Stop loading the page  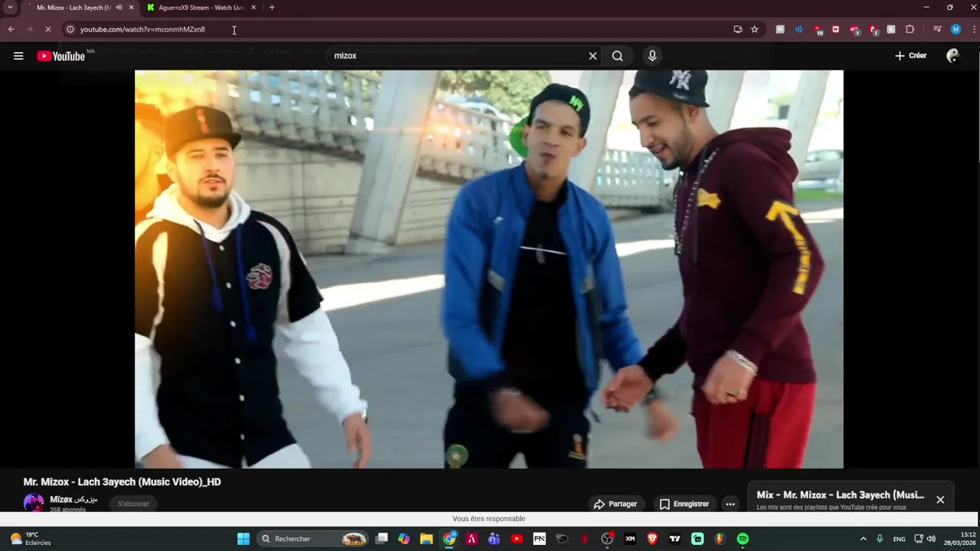click(x=47, y=29)
